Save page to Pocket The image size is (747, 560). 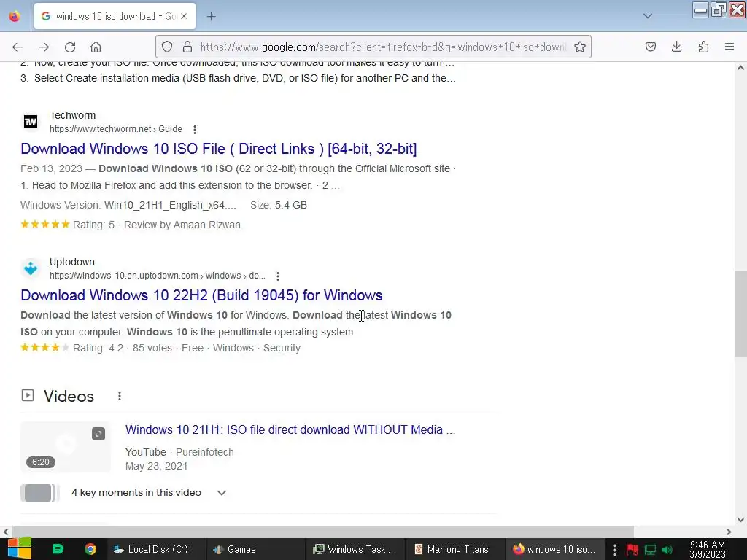tap(651, 47)
